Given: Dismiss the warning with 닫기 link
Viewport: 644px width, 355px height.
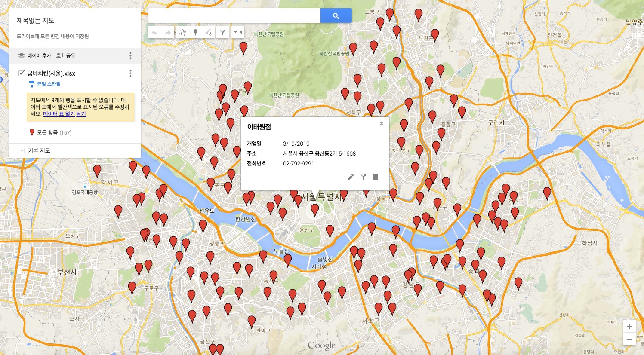Looking at the screenshot, I should tap(81, 114).
